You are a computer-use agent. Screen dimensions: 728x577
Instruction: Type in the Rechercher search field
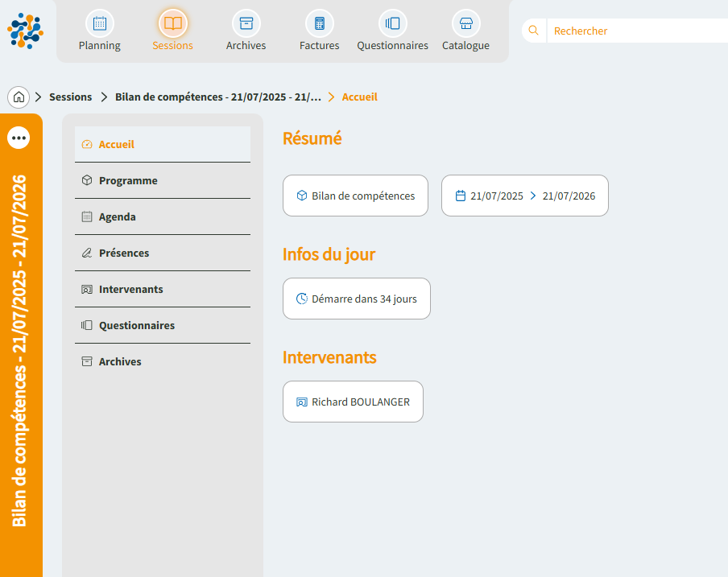point(636,31)
